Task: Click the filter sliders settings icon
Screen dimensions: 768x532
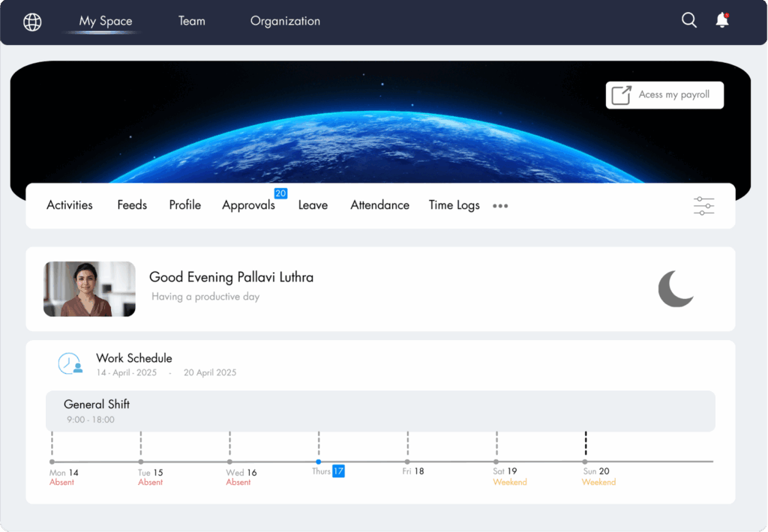Action: coord(703,206)
